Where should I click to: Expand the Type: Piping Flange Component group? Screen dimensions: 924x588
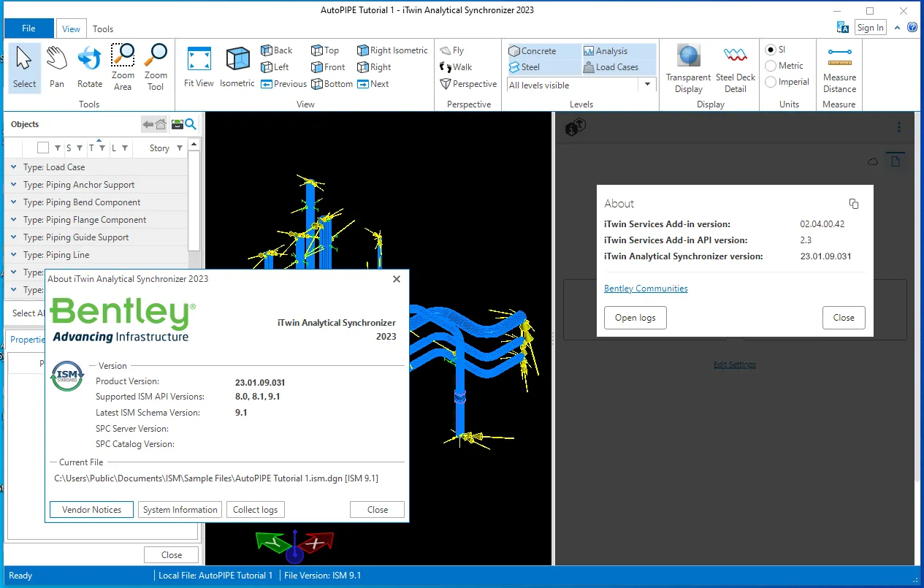14,219
